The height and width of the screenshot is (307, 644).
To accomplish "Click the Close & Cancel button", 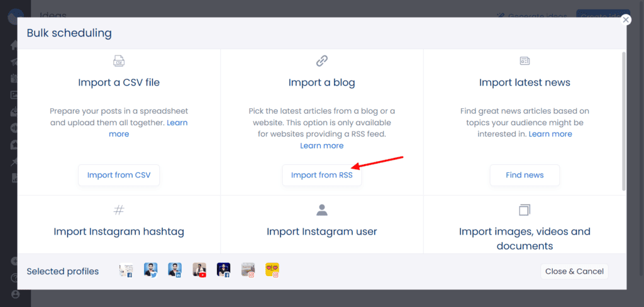I will click(574, 271).
